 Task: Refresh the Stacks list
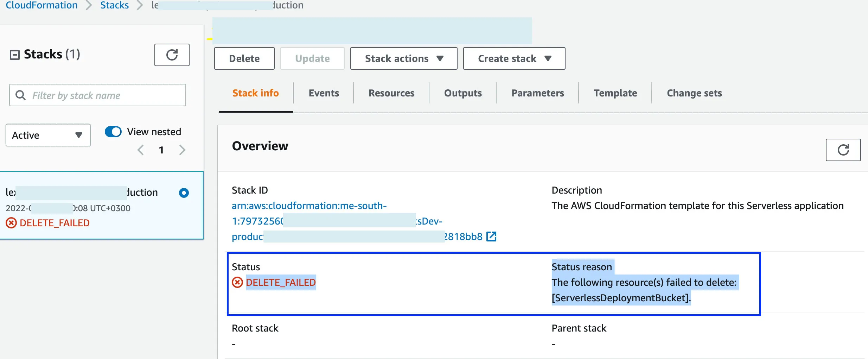click(x=172, y=55)
